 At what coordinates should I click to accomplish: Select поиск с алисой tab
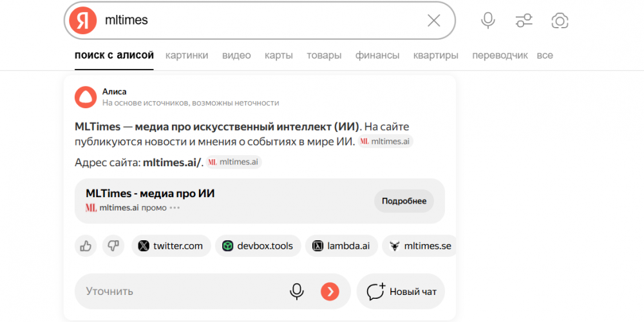114,55
